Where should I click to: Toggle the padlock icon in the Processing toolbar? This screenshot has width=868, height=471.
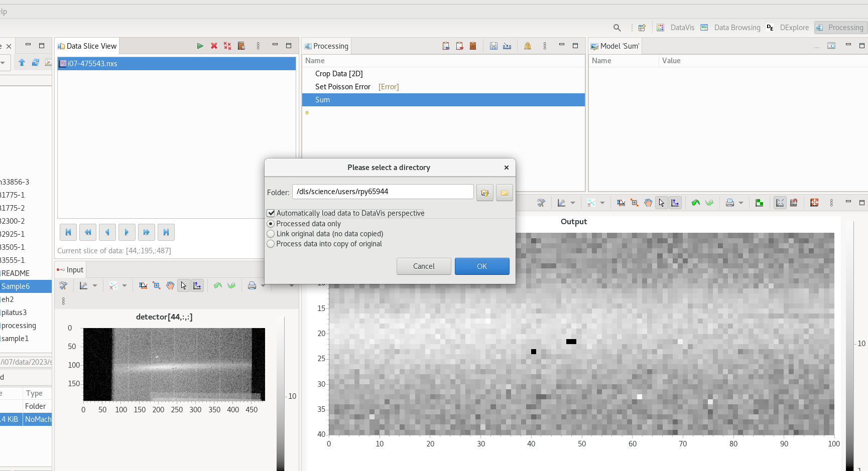coord(528,46)
